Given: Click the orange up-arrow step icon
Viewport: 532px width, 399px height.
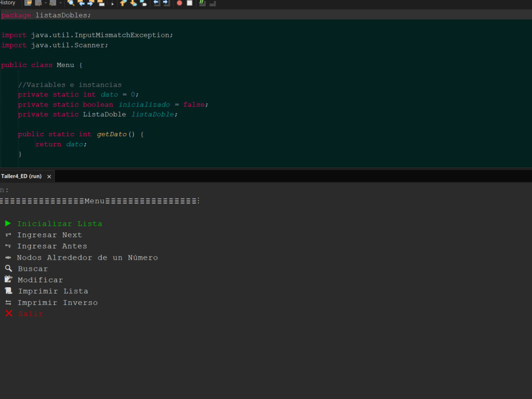Looking at the screenshot, I should [x=122, y=3].
